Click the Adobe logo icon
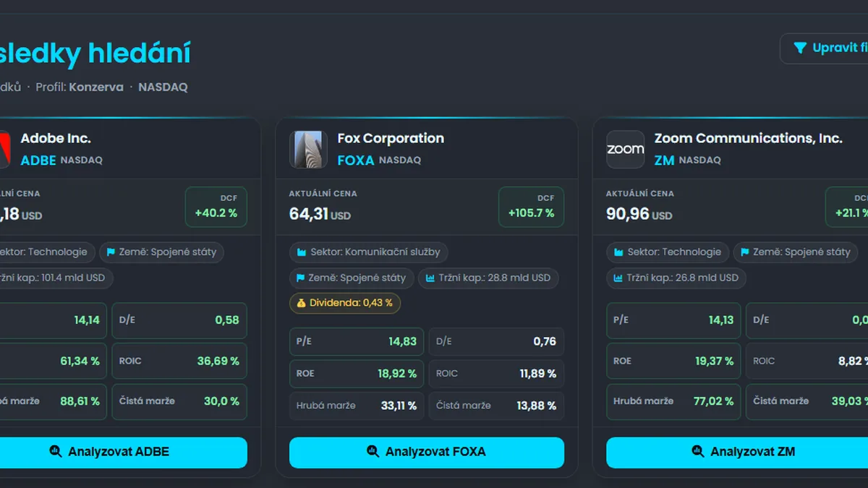868x488 pixels. tap(4, 150)
